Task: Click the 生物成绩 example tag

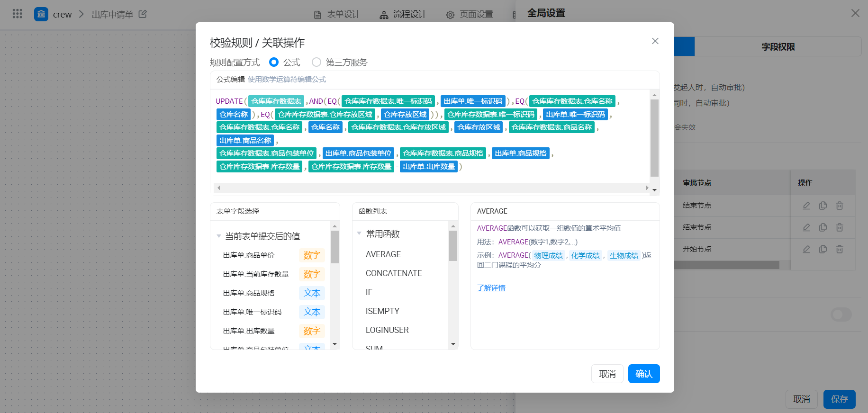Action: click(x=624, y=256)
